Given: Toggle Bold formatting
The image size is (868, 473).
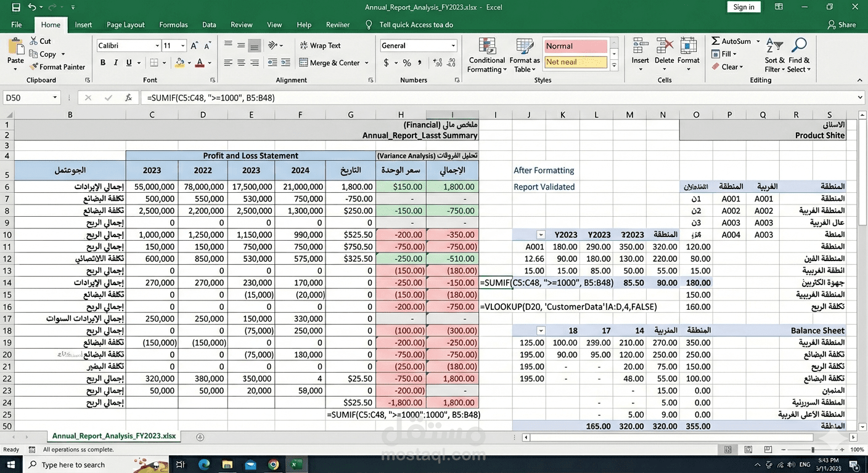Looking at the screenshot, I should click(x=103, y=63).
